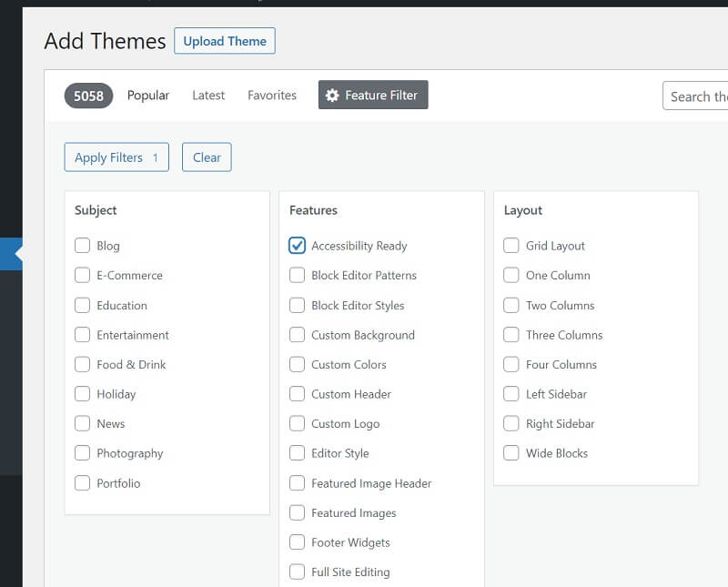Tick the Entertainment checkbox

tap(82, 334)
